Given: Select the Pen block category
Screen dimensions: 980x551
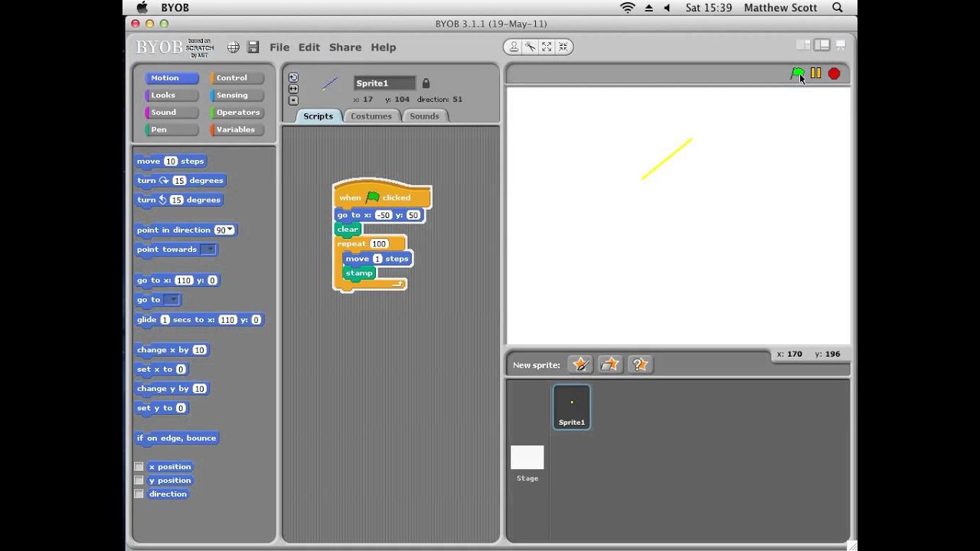Looking at the screenshot, I should point(171,129).
